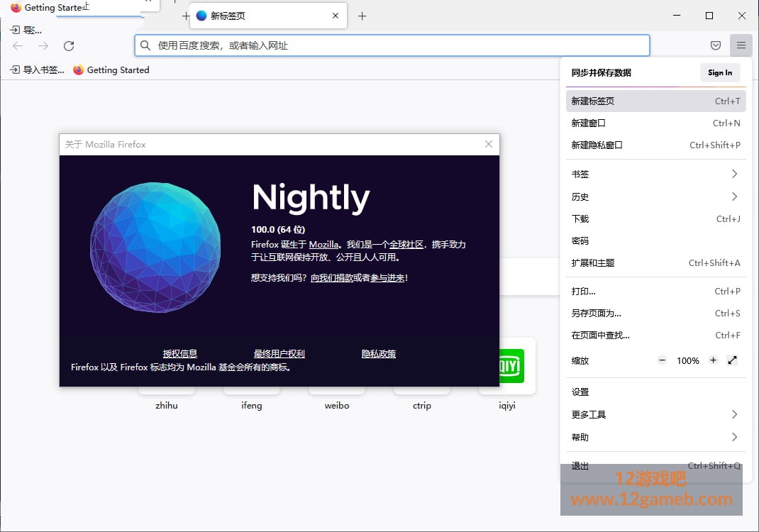Expand the 书签 submenu
This screenshot has width=759, height=532.
click(x=655, y=174)
